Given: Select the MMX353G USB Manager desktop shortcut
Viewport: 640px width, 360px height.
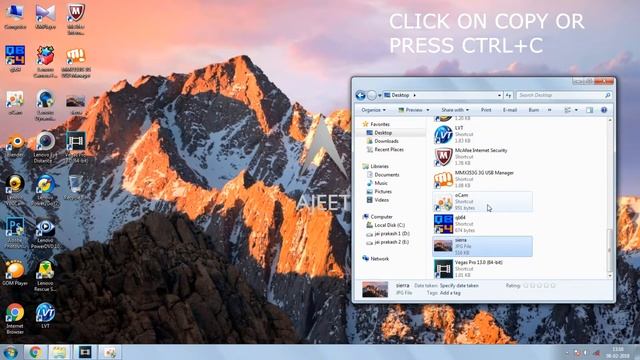Looking at the screenshot, I should pos(76,62).
